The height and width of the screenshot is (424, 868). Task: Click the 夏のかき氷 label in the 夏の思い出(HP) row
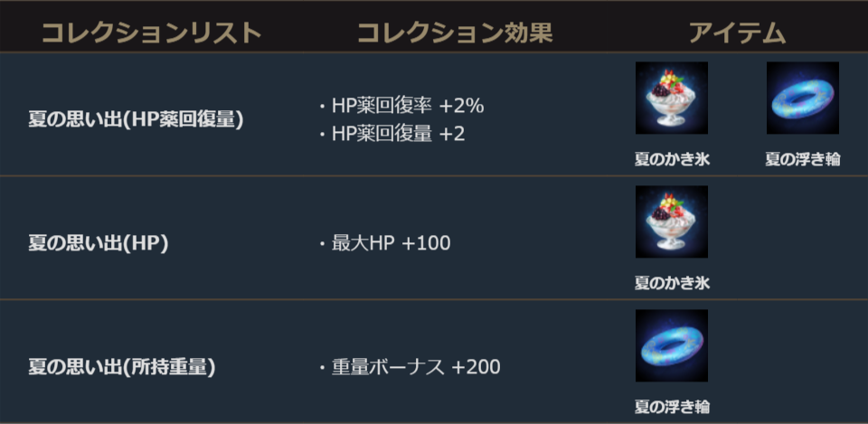click(x=671, y=284)
